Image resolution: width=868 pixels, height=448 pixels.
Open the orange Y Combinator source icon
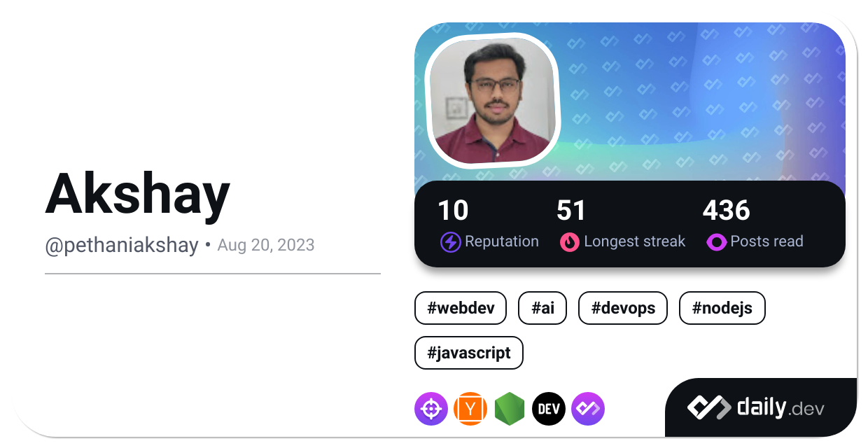470,409
